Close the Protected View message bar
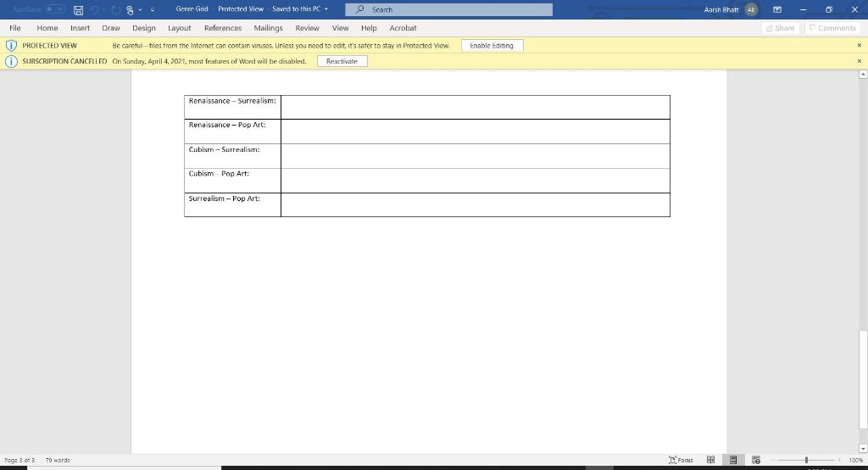The height and width of the screenshot is (470, 868). pos(860,46)
